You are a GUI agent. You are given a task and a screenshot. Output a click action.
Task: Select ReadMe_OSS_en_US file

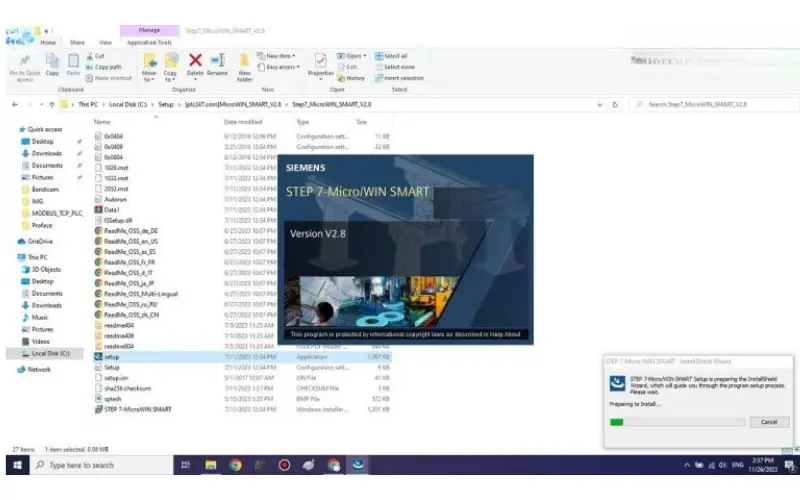click(x=131, y=241)
